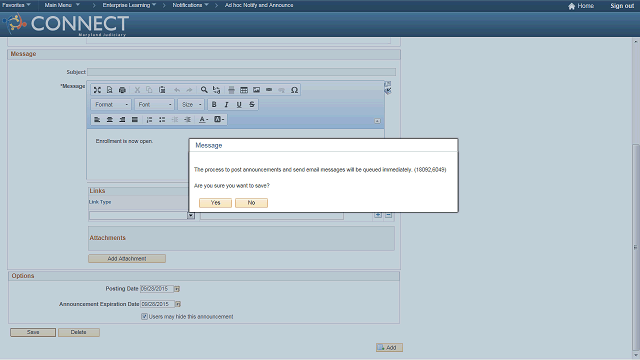Click the Copy icon in editor toolbar
This screenshot has height=360, width=640.
coord(149,90)
